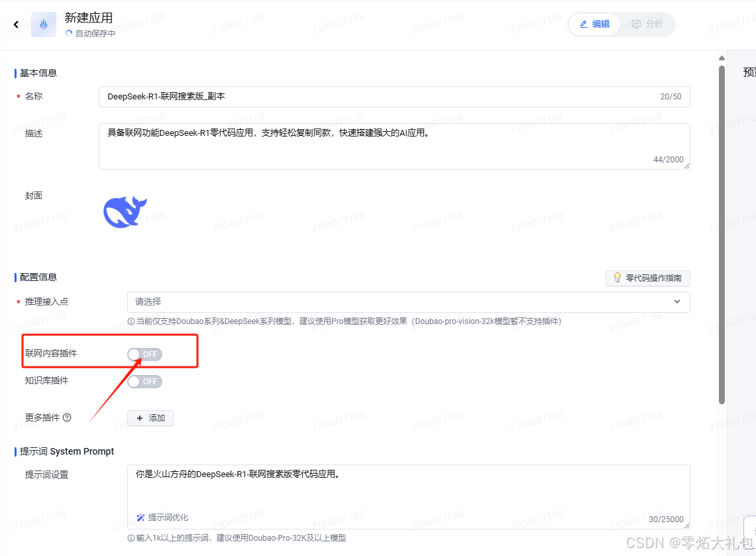Click the 联网内容插件 label
The height and width of the screenshot is (556, 756).
point(51,353)
